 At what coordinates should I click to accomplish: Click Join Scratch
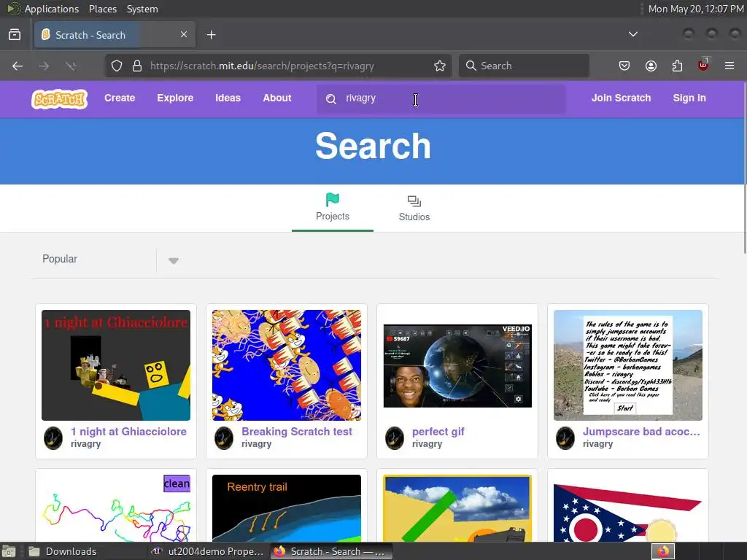pyautogui.click(x=621, y=98)
